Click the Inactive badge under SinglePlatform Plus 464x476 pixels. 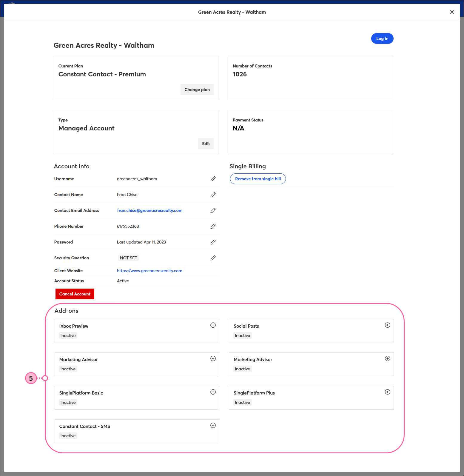click(242, 402)
